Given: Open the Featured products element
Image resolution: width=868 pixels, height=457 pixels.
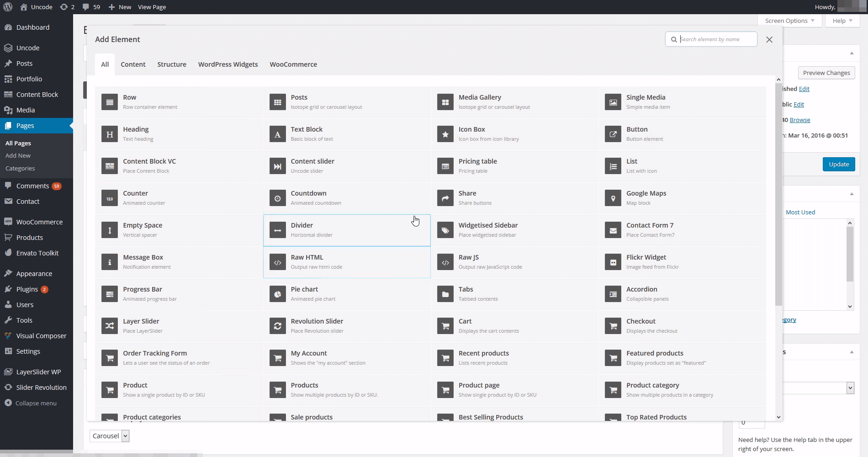Looking at the screenshot, I should [682, 358].
